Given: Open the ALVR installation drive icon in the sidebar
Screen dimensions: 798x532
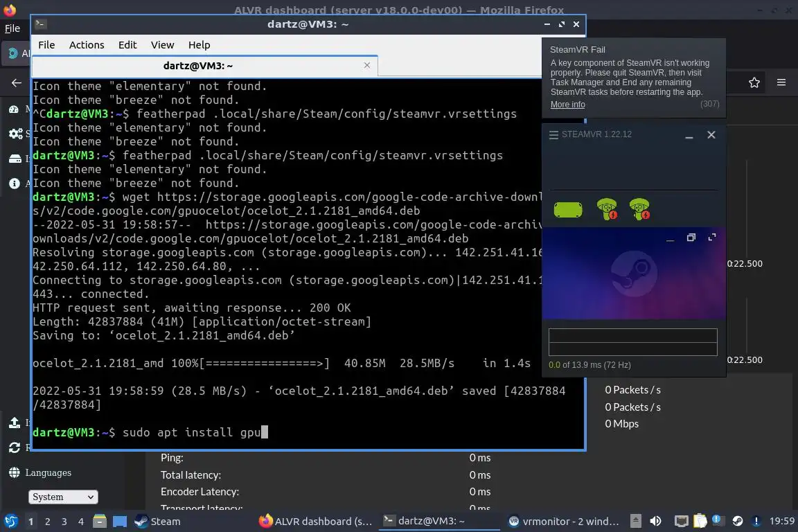Looking at the screenshot, I should coord(15,159).
